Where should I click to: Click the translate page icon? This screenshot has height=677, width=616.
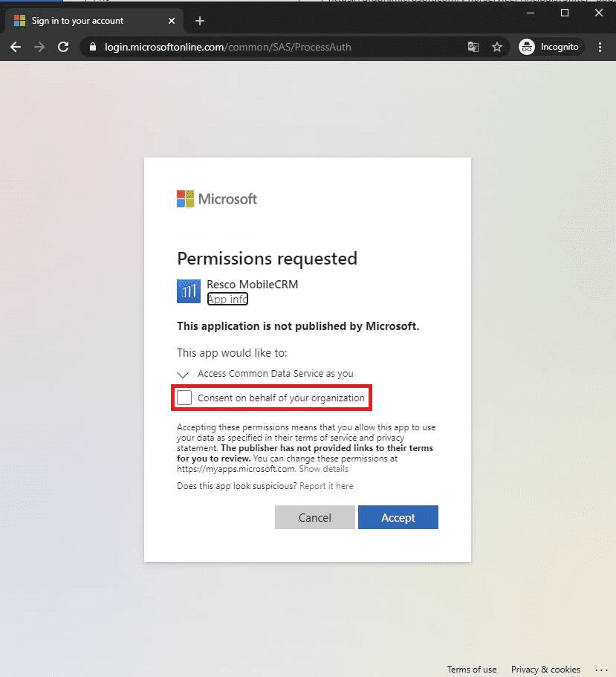pyautogui.click(x=473, y=47)
